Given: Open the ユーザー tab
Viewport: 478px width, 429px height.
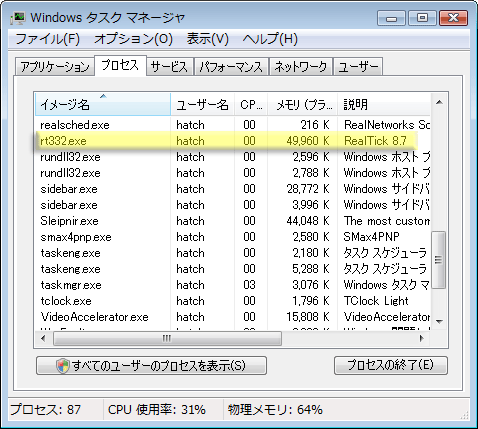Looking at the screenshot, I should pyautogui.click(x=358, y=67).
